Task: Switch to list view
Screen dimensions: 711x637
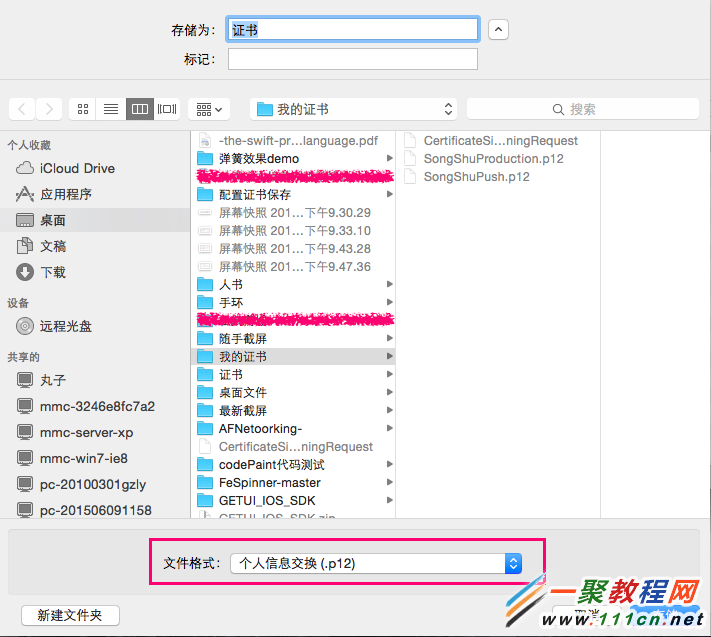Action: [x=111, y=109]
